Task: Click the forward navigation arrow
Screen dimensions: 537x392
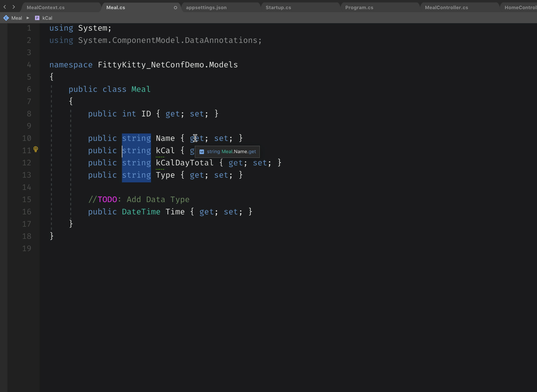Action: click(14, 7)
